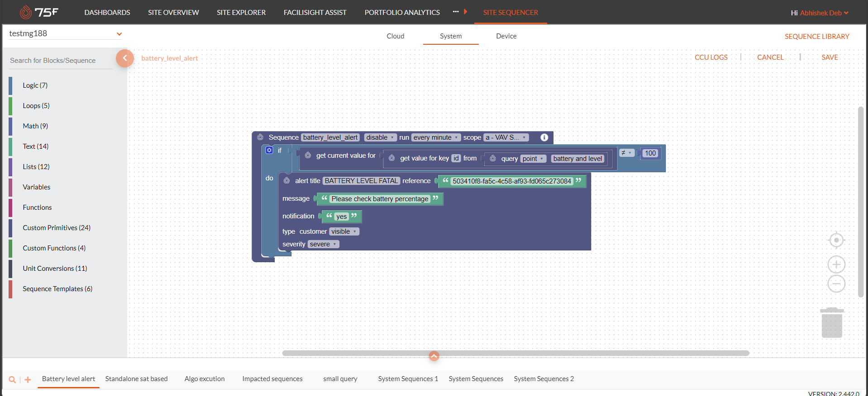Screen dimensions: 868x396
Task: Expand the bottom panel arrow handle
Action: tap(434, 356)
